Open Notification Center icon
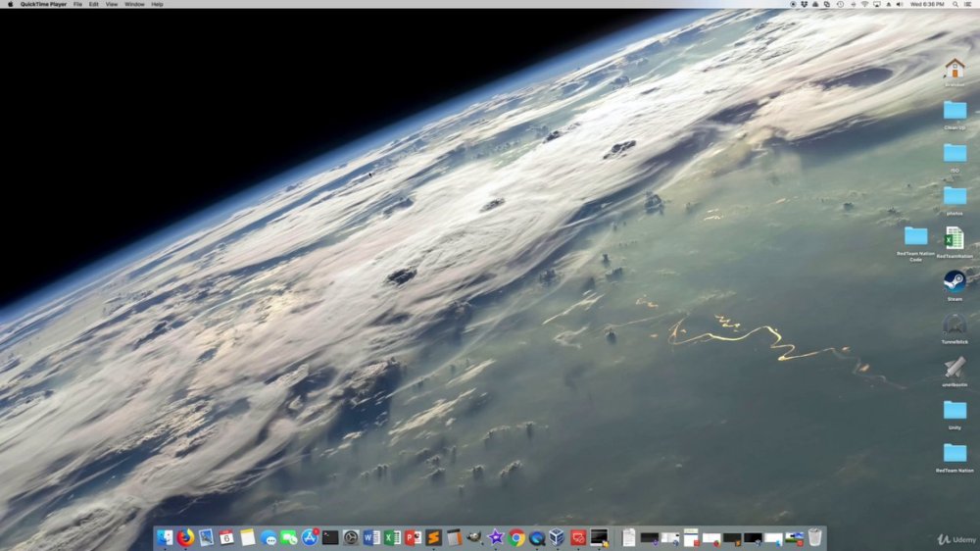 [967, 4]
